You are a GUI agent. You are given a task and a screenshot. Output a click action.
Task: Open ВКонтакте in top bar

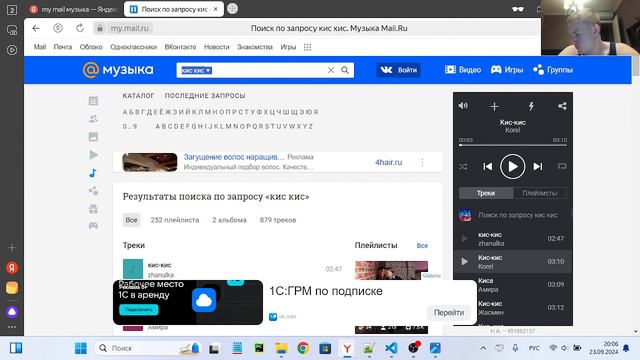[x=180, y=47]
